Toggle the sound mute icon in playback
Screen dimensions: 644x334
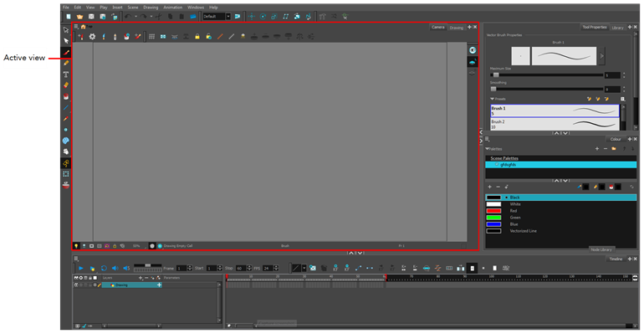pyautogui.click(x=115, y=268)
